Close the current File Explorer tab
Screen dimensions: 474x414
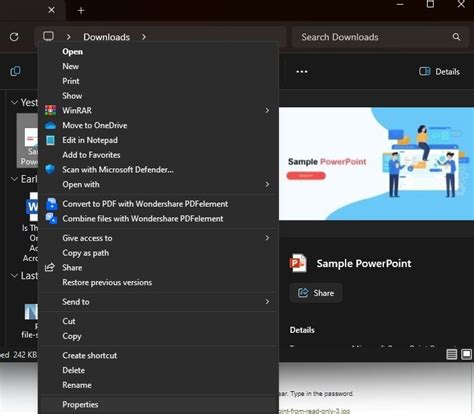click(x=51, y=10)
